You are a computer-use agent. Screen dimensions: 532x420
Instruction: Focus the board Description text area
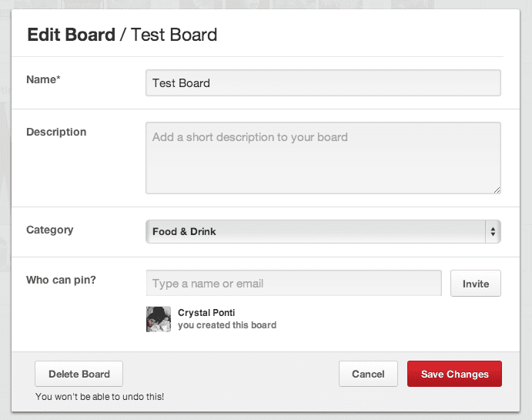point(323,158)
